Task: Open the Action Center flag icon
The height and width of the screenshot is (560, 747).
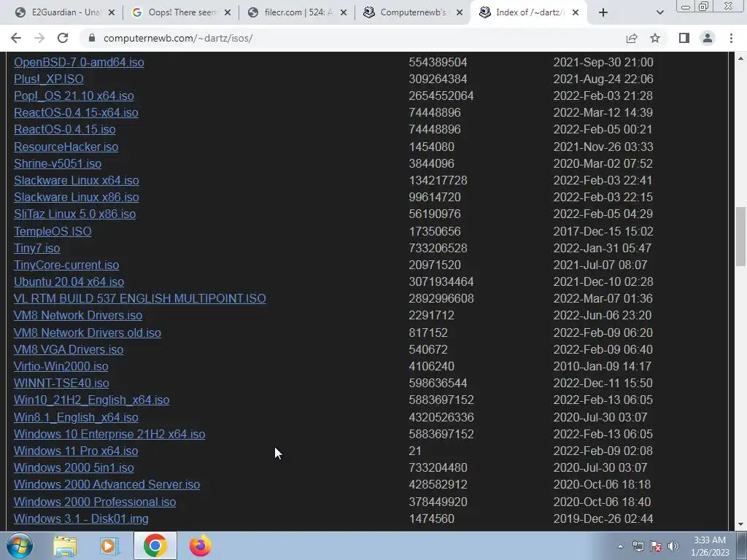Action: click(x=656, y=546)
